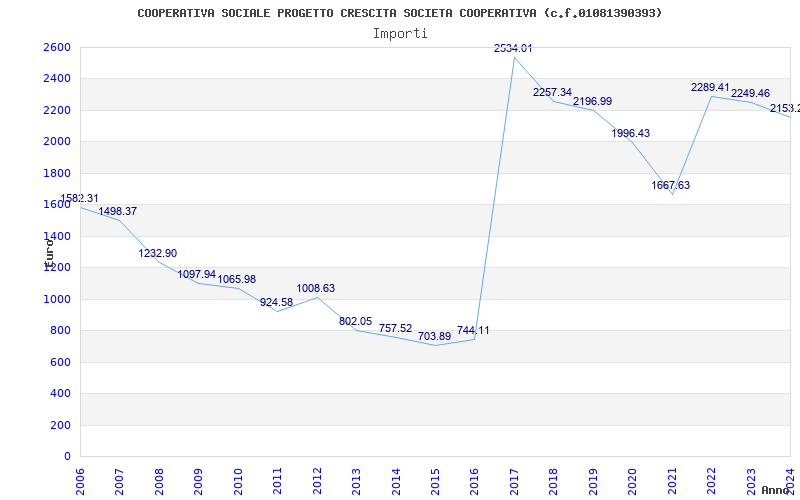Select year 2016 on the x-axis
The image size is (800, 500).
(474, 482)
